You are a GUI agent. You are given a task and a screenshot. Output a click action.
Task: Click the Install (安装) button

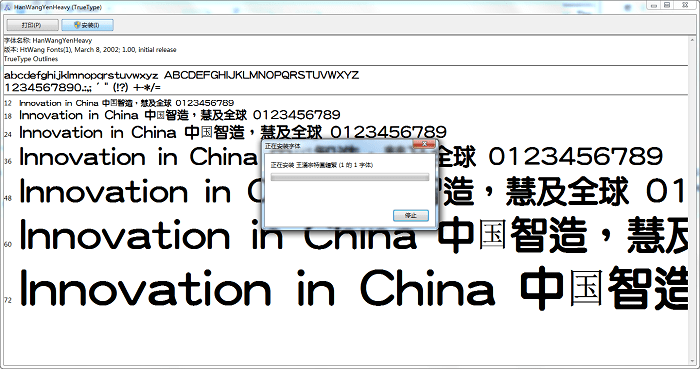pos(88,25)
